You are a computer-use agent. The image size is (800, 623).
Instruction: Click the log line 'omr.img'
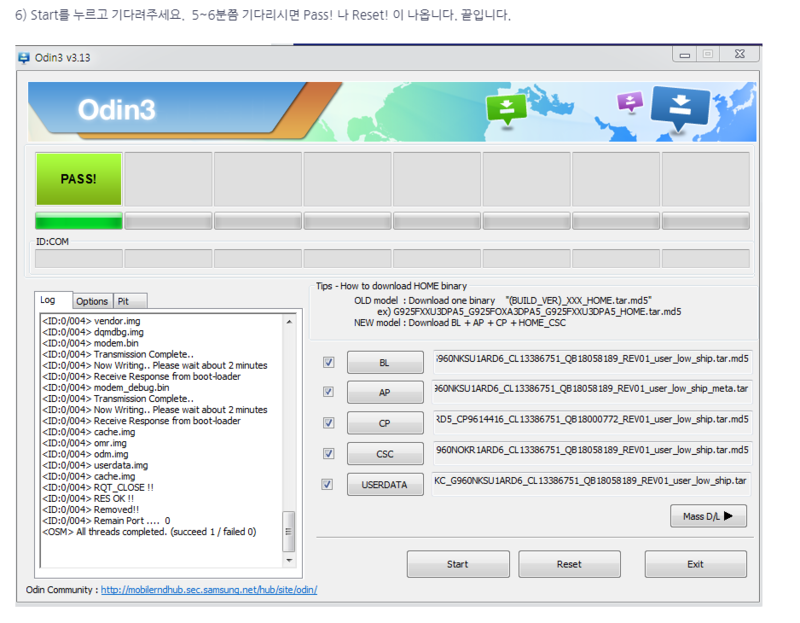[x=84, y=443]
